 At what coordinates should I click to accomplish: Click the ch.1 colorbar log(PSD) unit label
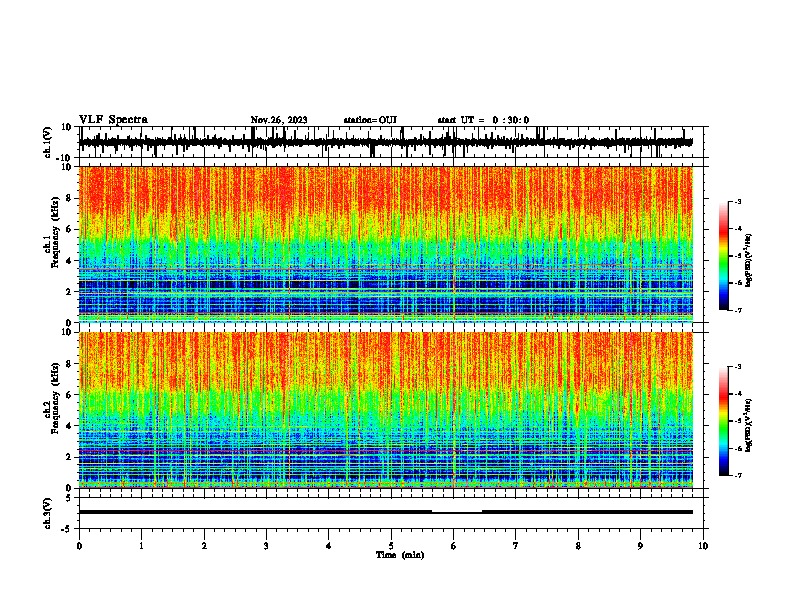click(x=749, y=261)
